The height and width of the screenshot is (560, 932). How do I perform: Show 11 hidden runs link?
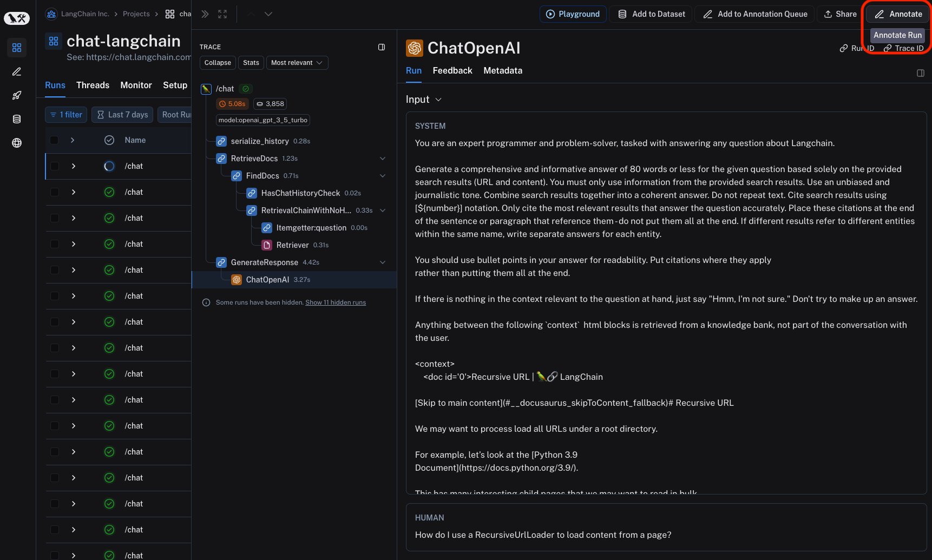coord(336,302)
